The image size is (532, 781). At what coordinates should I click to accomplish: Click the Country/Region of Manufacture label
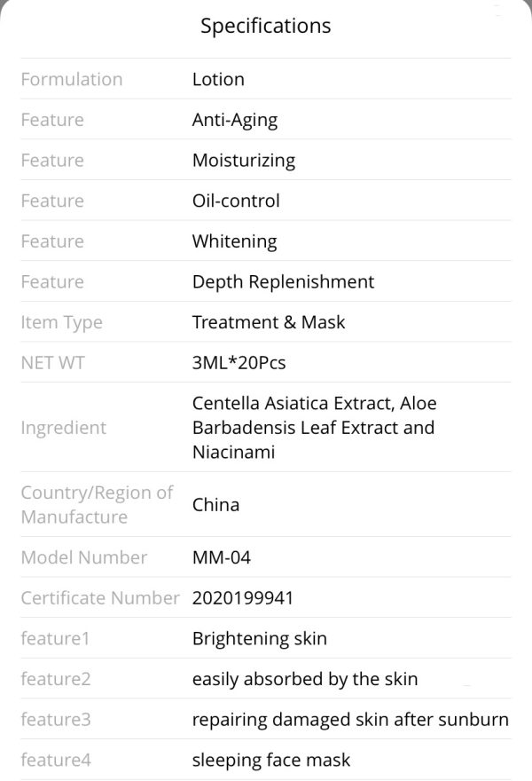[97, 505]
